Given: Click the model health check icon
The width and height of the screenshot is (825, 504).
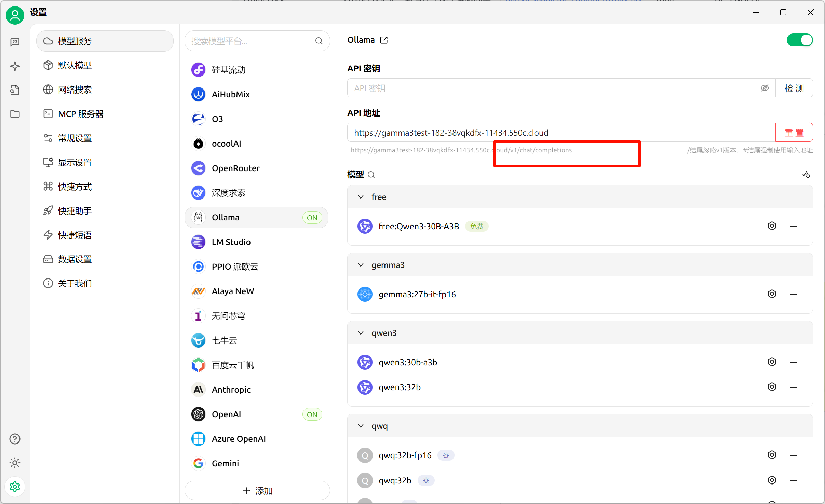Looking at the screenshot, I should (x=806, y=175).
